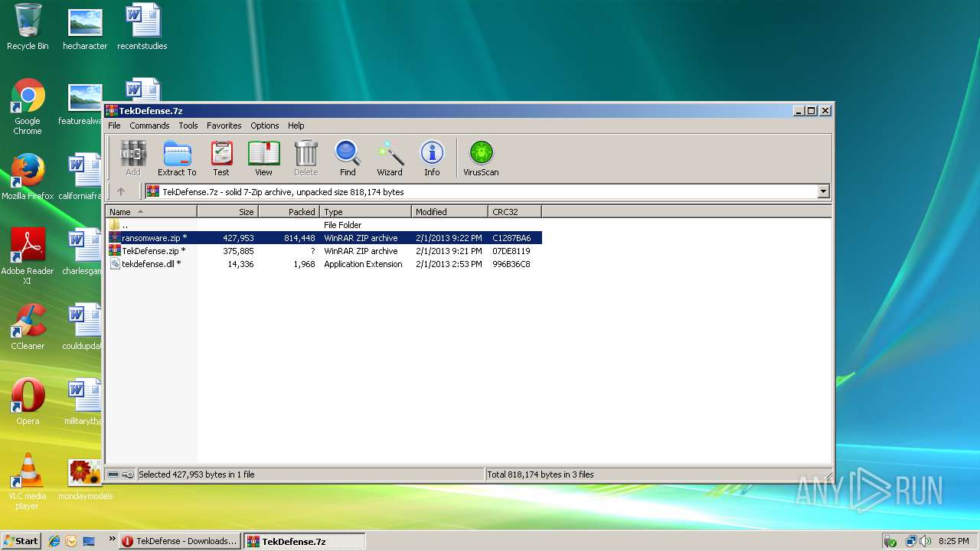Image resolution: width=980 pixels, height=551 pixels.
Task: Open the Find tool
Action: coord(348,158)
